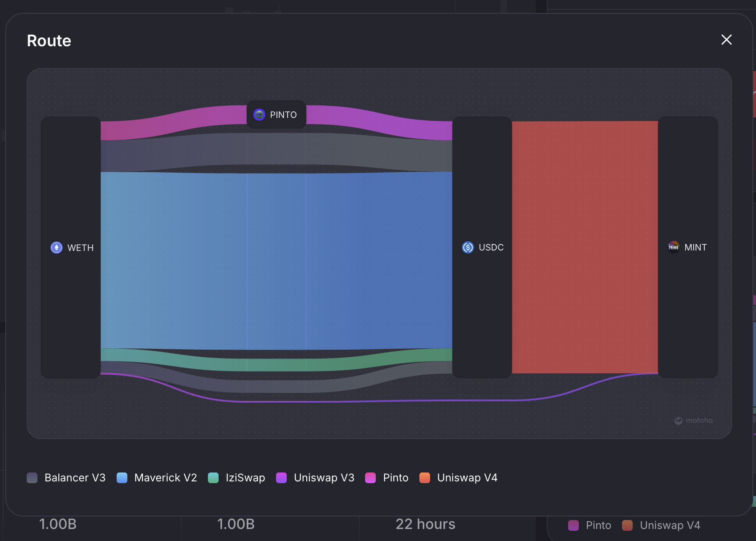Click the WETH token icon
Viewport: 756px width, 541px height.
57,247
